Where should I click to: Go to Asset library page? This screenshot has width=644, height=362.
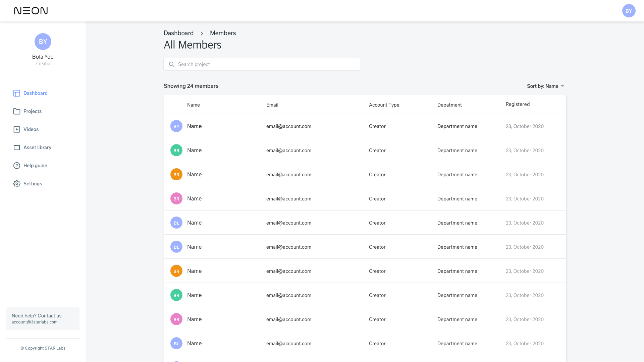[37, 147]
